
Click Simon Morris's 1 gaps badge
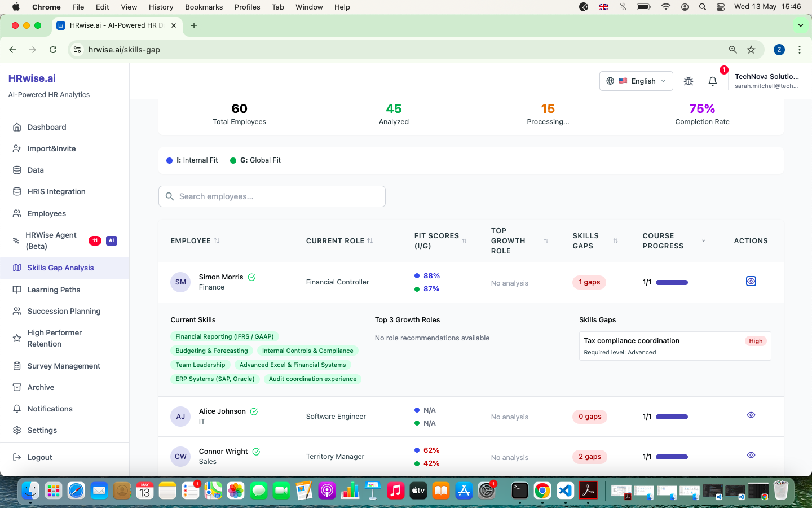pyautogui.click(x=589, y=282)
